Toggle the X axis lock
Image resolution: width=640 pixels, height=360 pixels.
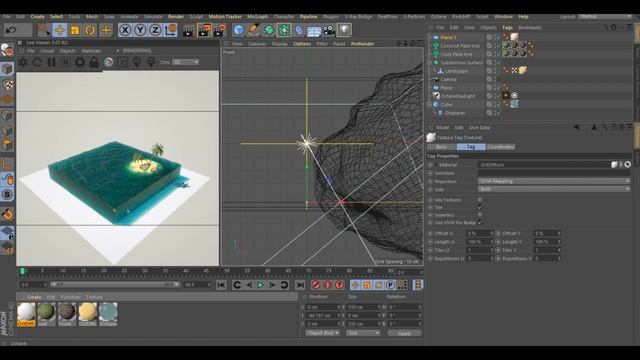(x=125, y=30)
